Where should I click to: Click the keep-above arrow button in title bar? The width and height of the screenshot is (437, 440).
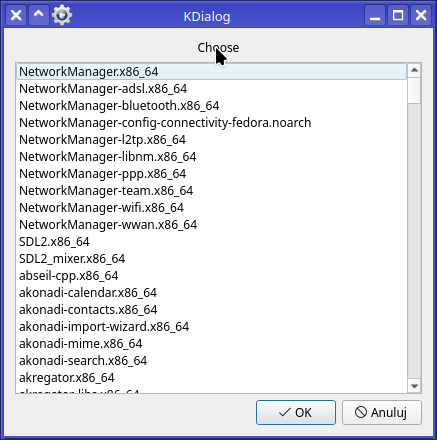coord(39,15)
